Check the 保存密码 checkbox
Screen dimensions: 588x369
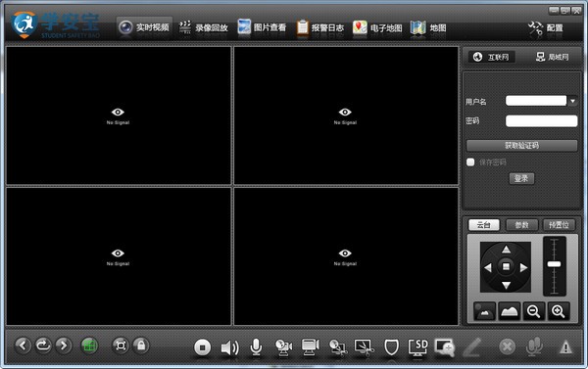[x=470, y=161]
